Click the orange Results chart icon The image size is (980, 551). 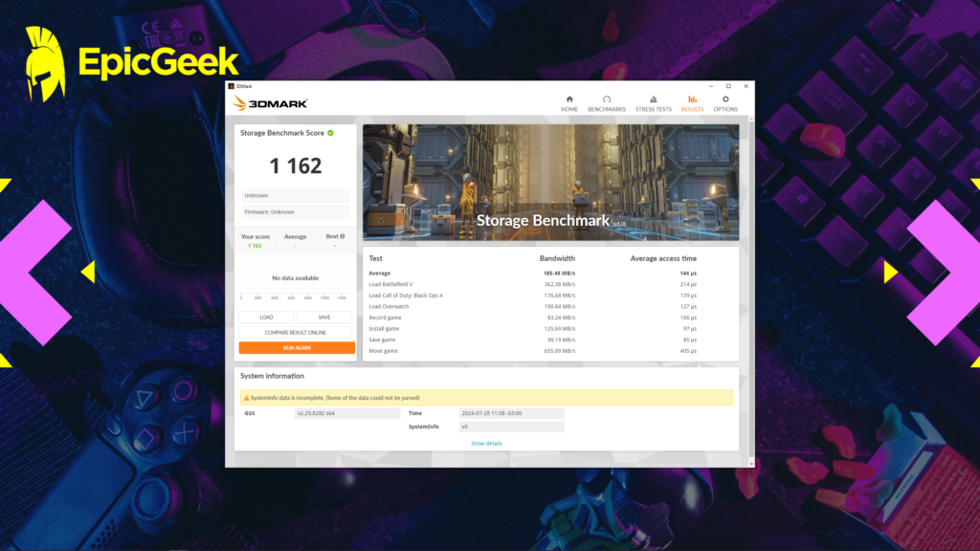(x=692, y=98)
